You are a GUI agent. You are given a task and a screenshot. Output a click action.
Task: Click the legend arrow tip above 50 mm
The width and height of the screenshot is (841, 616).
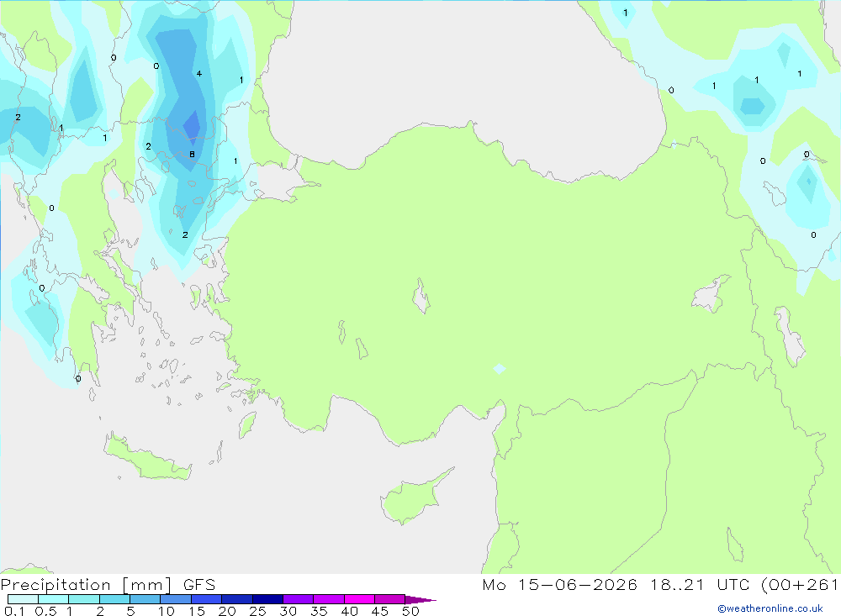click(420, 599)
